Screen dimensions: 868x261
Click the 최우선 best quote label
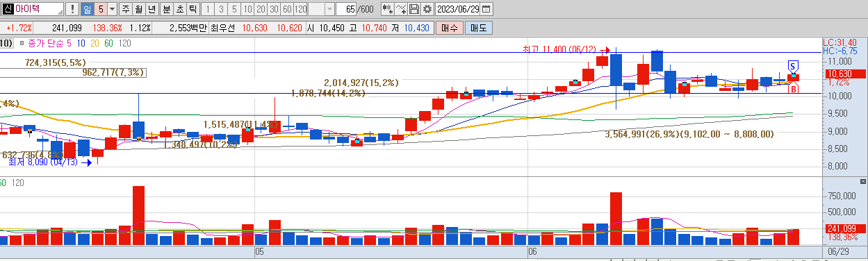tap(223, 28)
